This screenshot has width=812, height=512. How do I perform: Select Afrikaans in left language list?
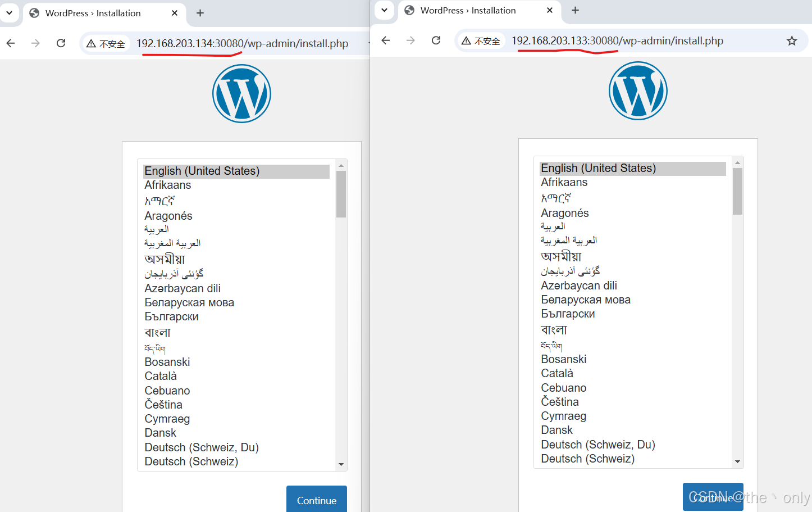pyautogui.click(x=236, y=185)
